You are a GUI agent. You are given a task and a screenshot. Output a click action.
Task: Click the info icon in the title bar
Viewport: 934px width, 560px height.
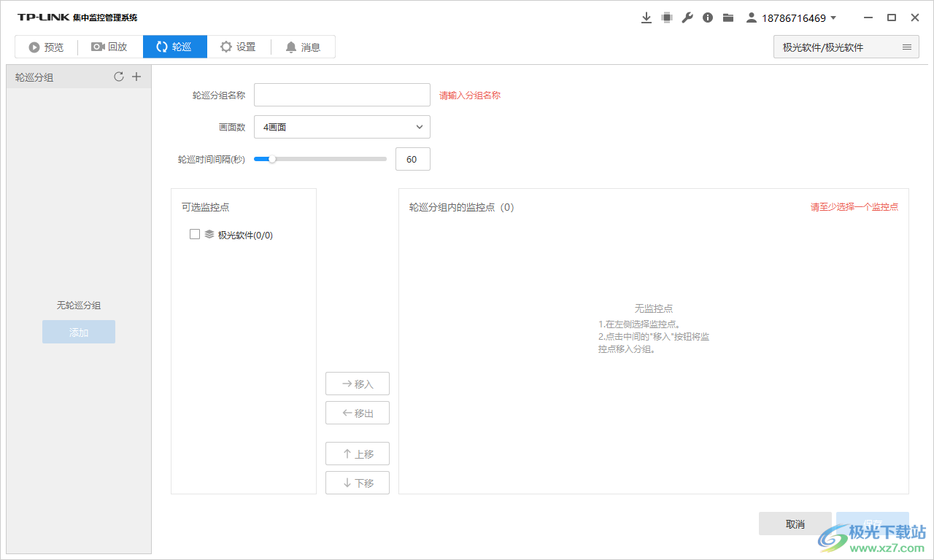707,17
